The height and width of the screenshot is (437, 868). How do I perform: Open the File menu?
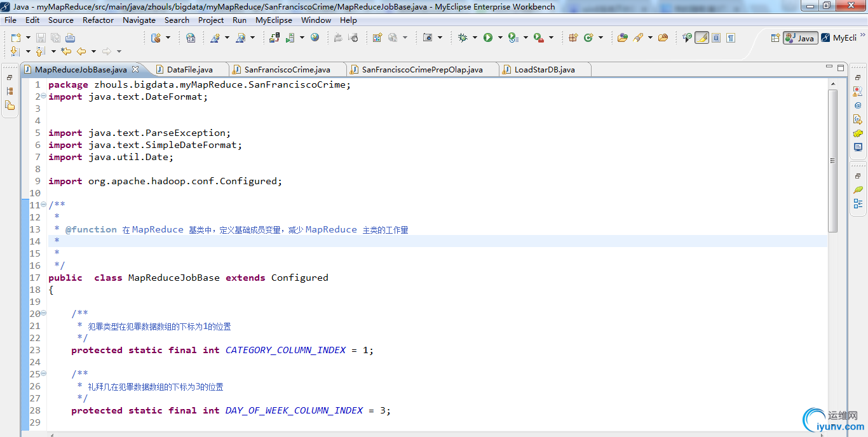11,20
